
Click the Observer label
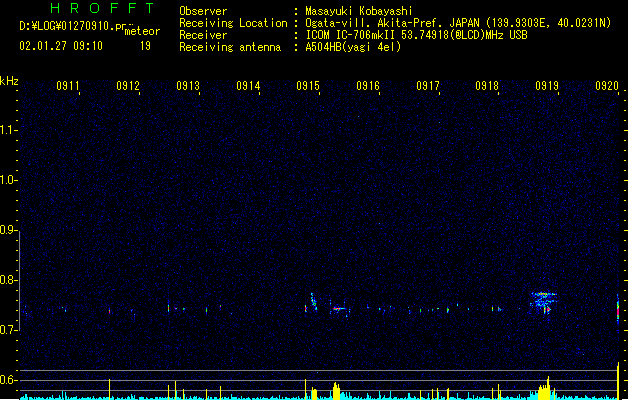coord(203,11)
